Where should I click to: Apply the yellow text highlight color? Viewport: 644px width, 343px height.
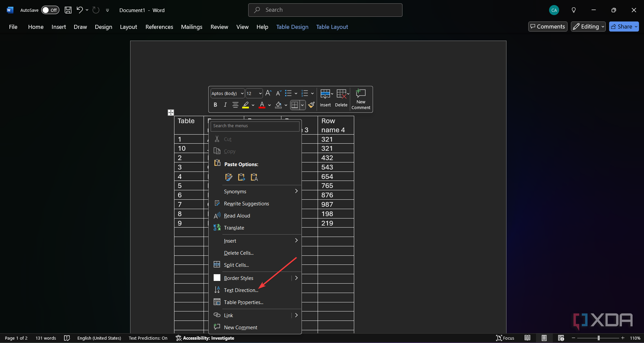(x=246, y=105)
